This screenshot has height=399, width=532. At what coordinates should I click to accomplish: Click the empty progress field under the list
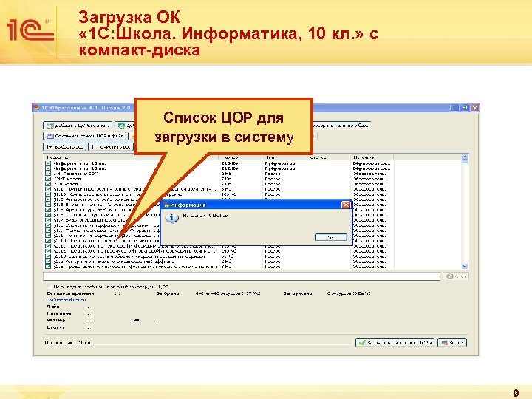click(x=242, y=276)
